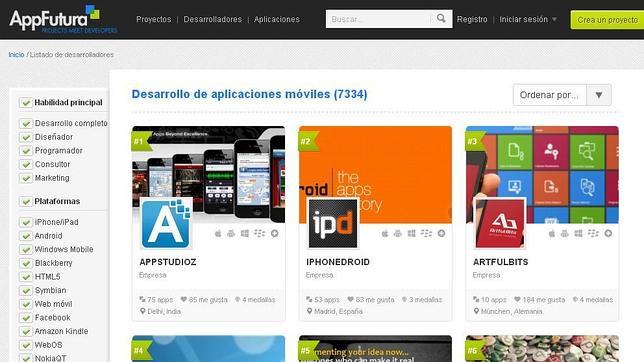Click plus more-platforms icon on IPHONEDROID card

[442, 233]
